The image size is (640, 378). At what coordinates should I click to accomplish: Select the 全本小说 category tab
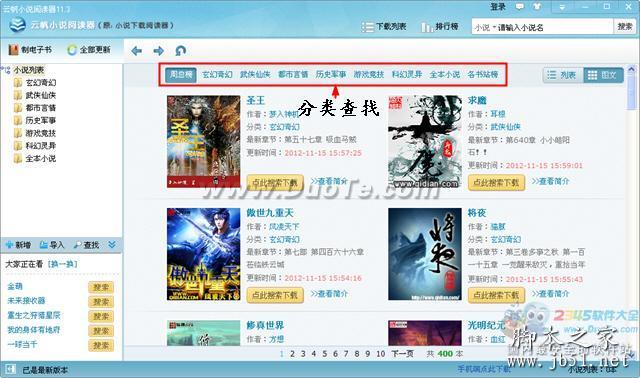444,75
